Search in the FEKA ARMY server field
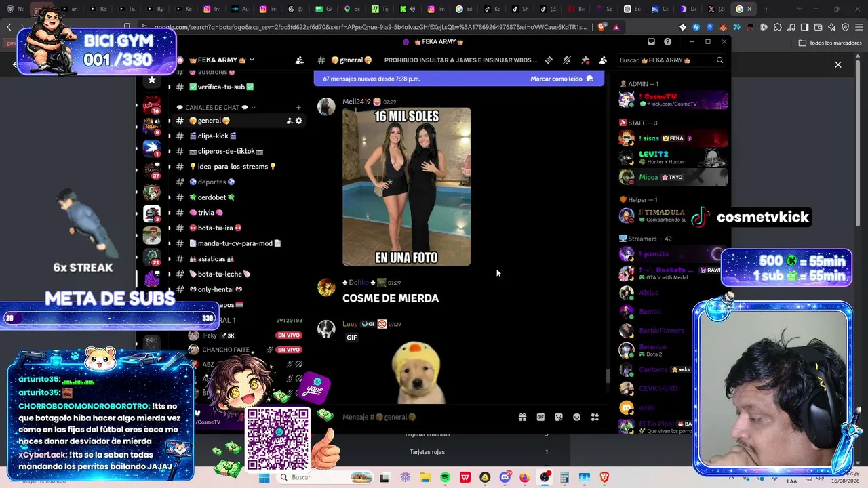The height and width of the screenshot is (488, 868). tap(671, 60)
